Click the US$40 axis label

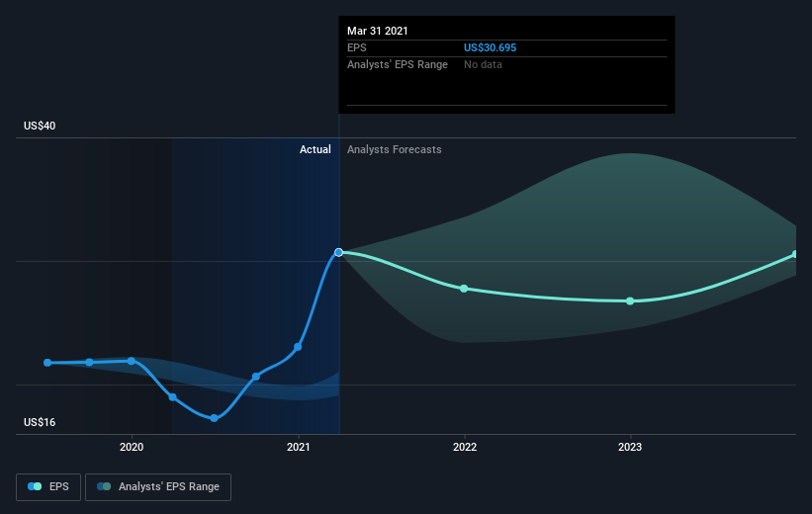click(40, 126)
